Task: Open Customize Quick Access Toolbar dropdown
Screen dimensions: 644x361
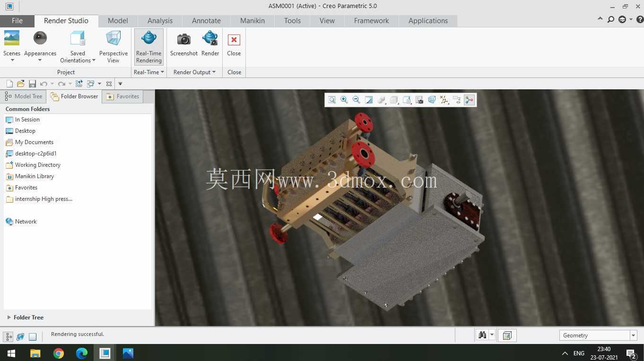Action: [120, 84]
